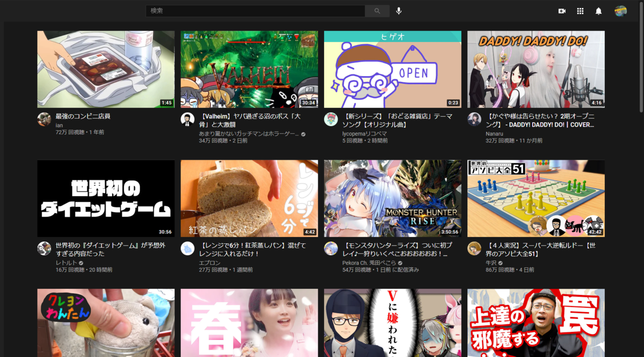The image size is (644, 357).
Task: Open the Monster Hunter Rise thumbnail
Action: 392,198
